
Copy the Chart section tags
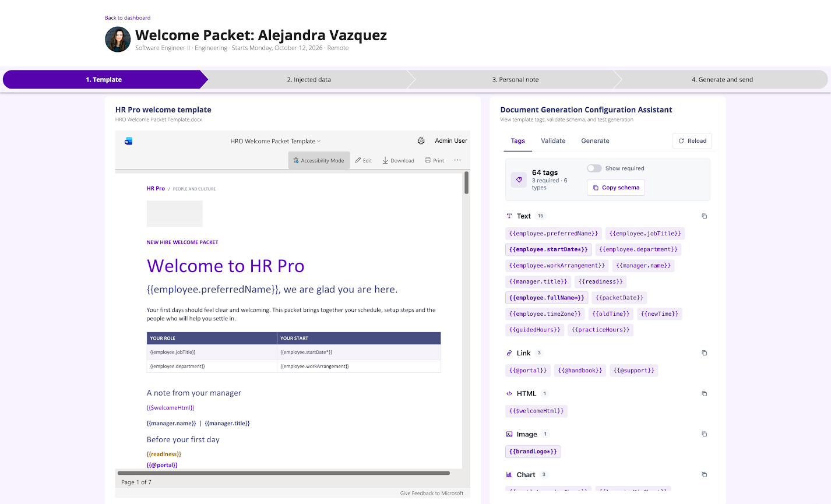coord(704,475)
